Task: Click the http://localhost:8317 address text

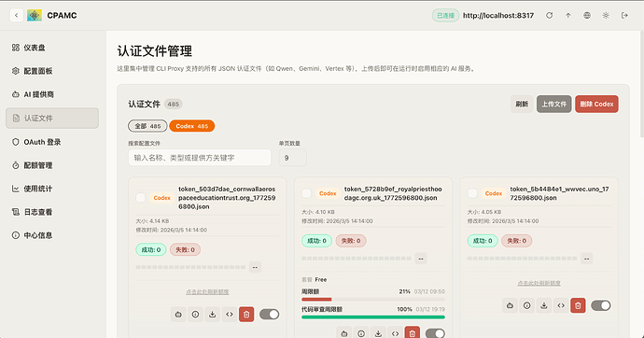Action: point(498,16)
